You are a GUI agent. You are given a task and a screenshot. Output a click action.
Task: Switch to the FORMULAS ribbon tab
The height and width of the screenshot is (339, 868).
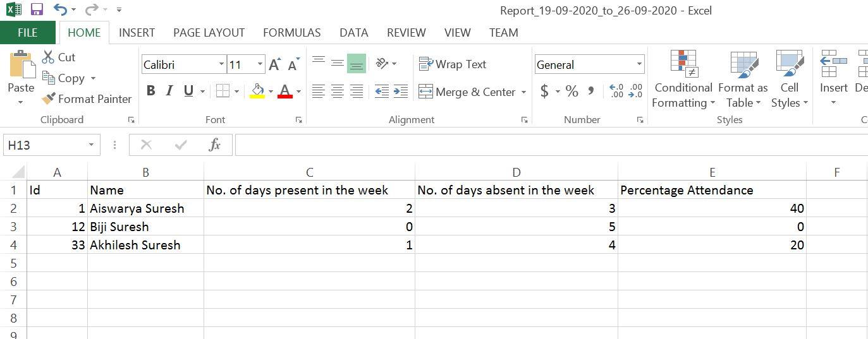tap(291, 33)
